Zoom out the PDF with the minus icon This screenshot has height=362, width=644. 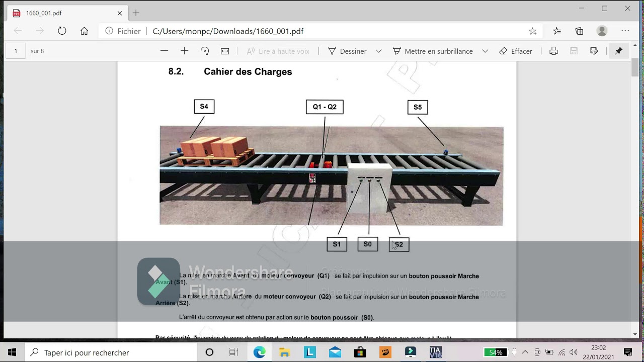(x=164, y=51)
